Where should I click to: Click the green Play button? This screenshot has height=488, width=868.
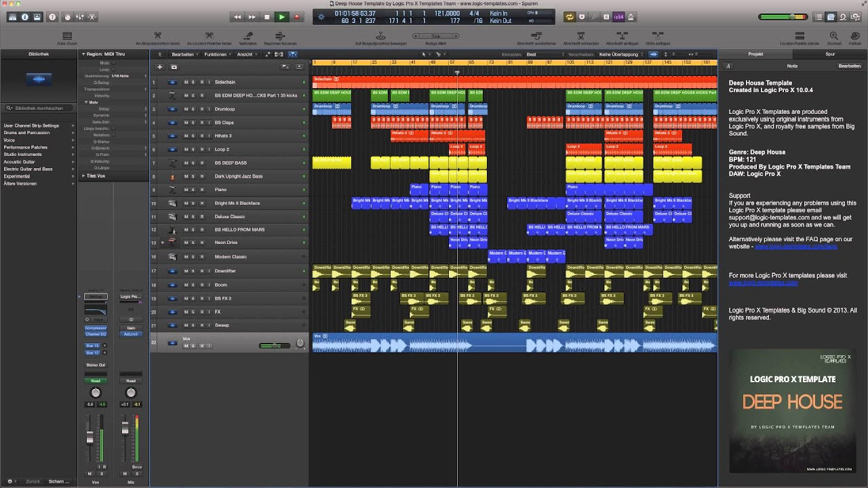[x=281, y=17]
